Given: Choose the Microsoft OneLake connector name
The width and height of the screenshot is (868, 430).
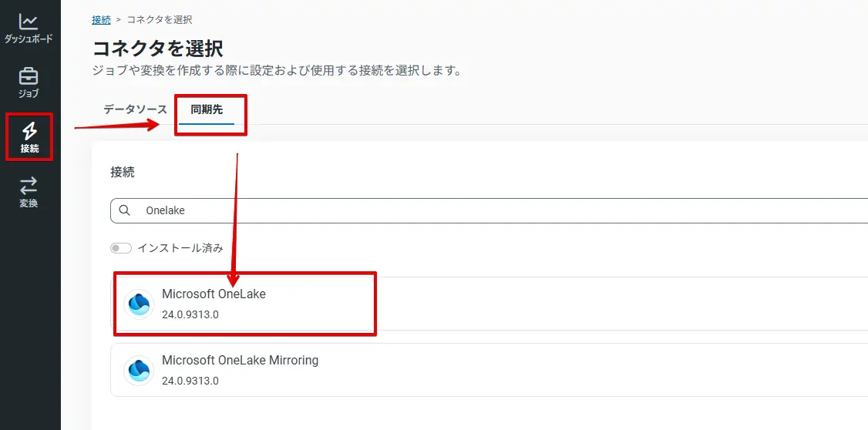Looking at the screenshot, I should click(214, 294).
